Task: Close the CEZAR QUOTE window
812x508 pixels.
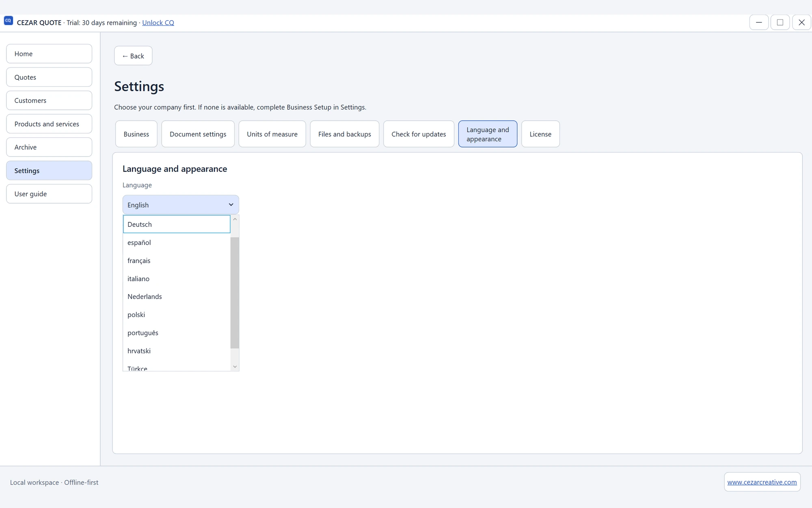Action: tap(801, 22)
